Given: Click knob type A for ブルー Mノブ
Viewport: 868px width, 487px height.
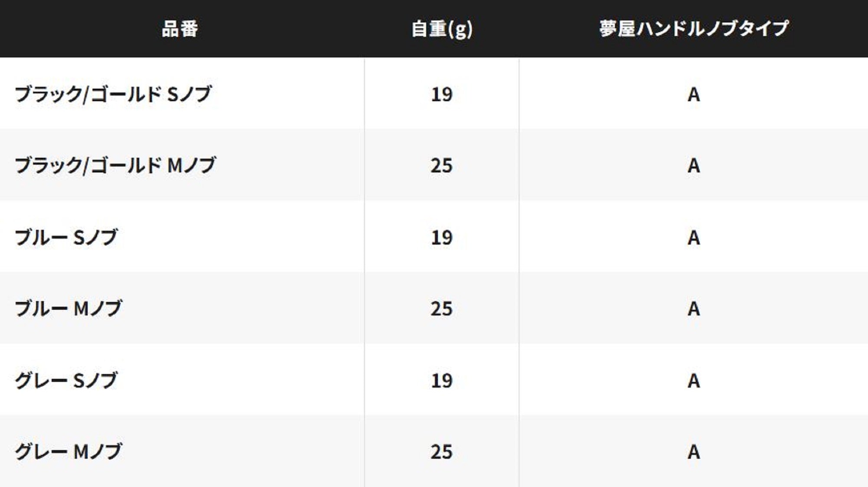Looking at the screenshot, I should click(x=694, y=309).
